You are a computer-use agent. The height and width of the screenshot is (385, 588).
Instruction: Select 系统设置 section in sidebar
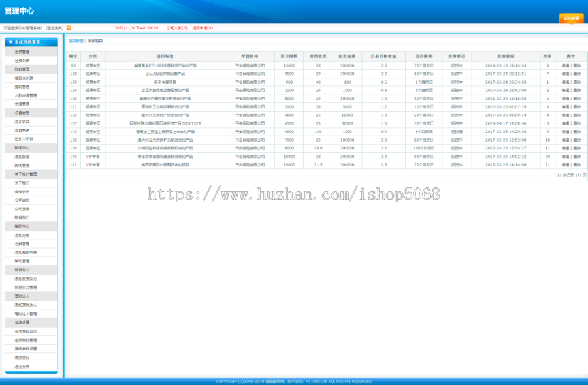pos(31,322)
